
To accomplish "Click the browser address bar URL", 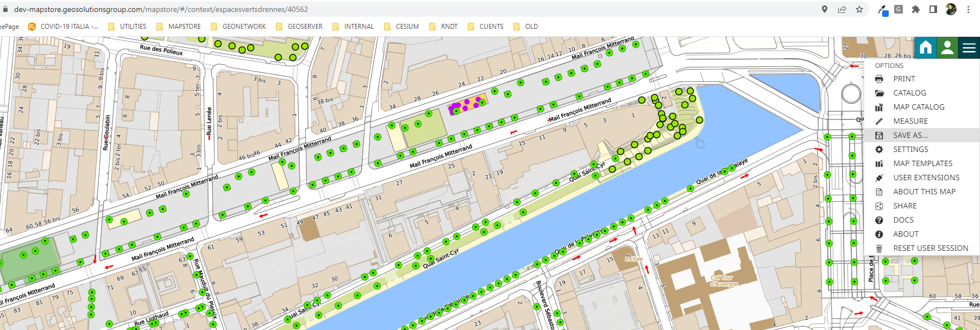I will pyautogui.click(x=161, y=9).
